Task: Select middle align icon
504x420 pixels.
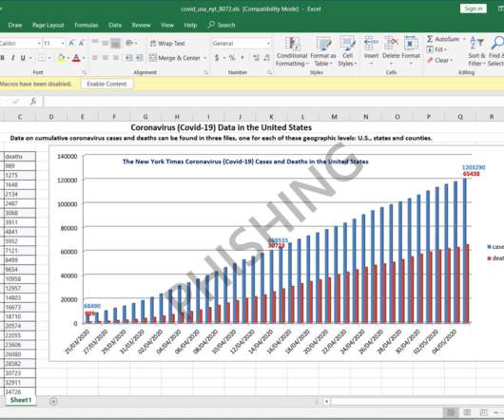Action: pyautogui.click(x=106, y=43)
